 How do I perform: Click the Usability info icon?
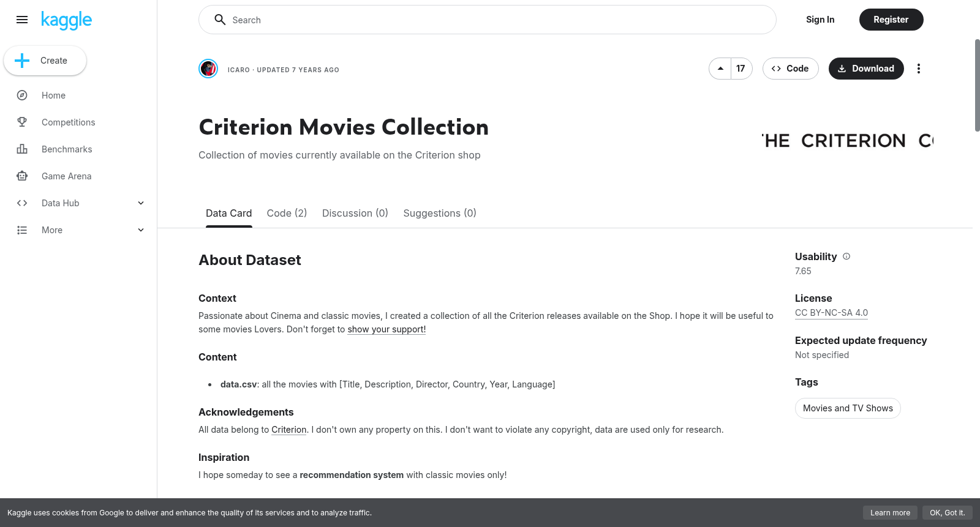pos(846,256)
